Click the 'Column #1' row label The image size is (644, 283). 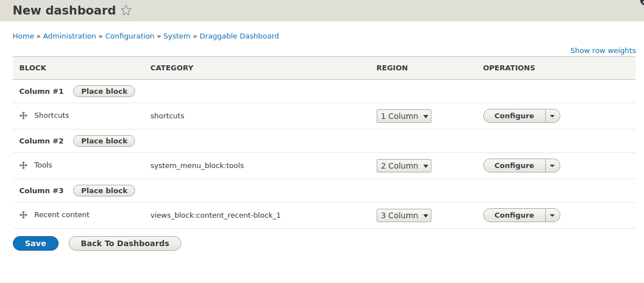(41, 91)
